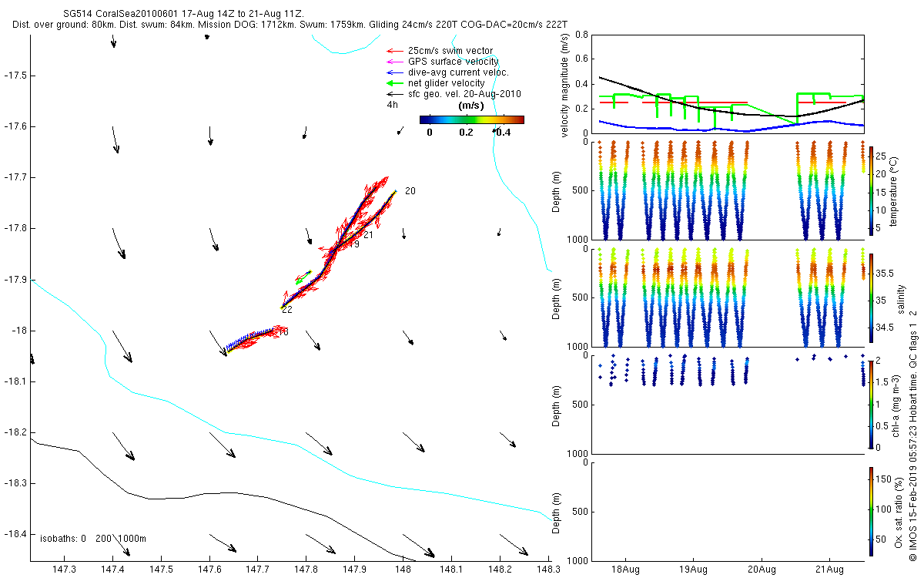
Task: Click the '34.5' salinity colorbar tick
Action: pos(884,328)
